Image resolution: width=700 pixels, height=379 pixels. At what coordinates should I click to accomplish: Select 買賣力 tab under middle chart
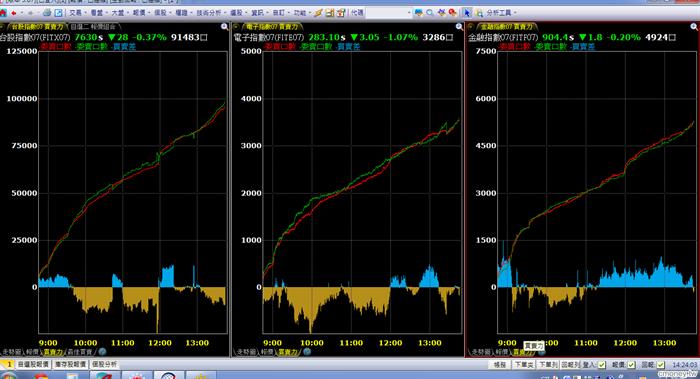click(288, 352)
